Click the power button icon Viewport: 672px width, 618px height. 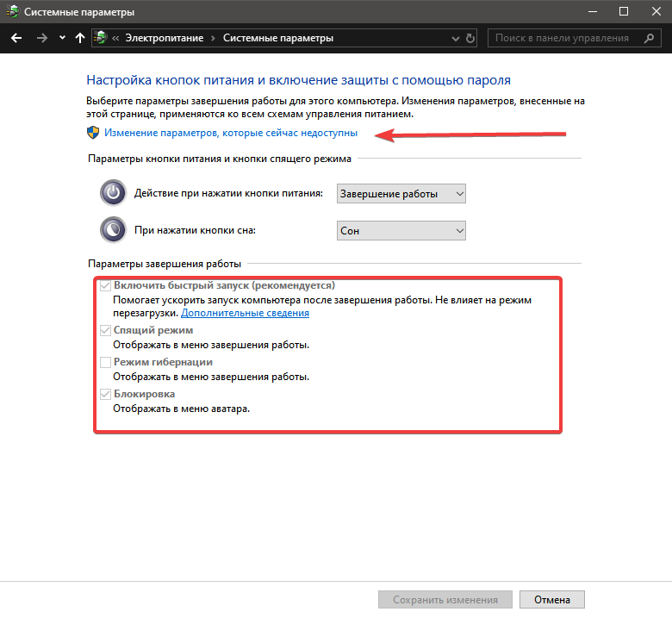point(113,192)
